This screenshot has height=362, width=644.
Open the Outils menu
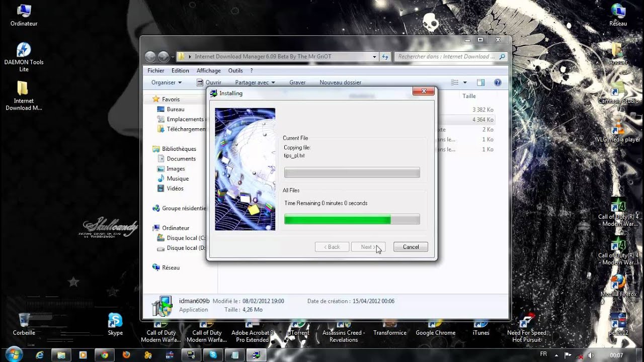[x=235, y=71]
